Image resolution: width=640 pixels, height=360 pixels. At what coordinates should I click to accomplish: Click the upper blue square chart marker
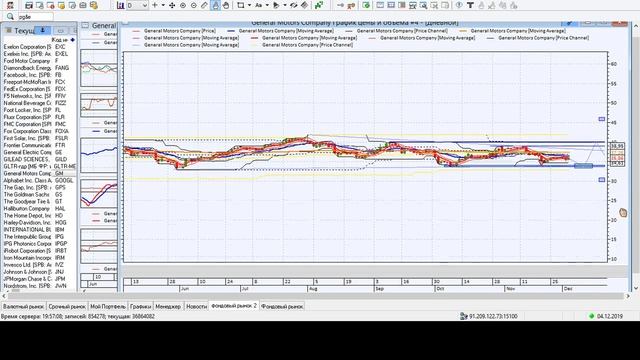(x=602, y=119)
